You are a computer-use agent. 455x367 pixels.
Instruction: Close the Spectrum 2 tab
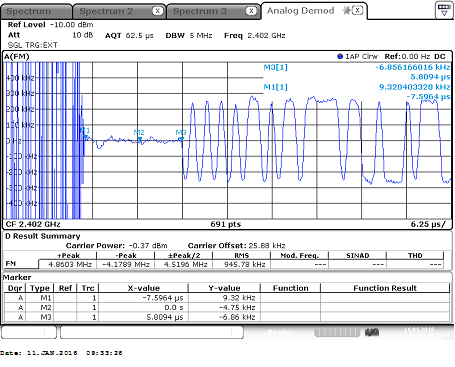coord(158,11)
